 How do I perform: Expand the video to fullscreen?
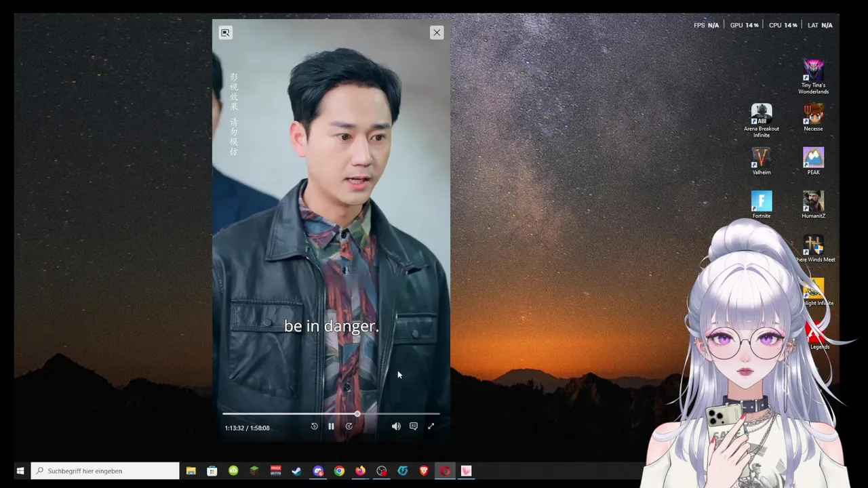point(431,426)
